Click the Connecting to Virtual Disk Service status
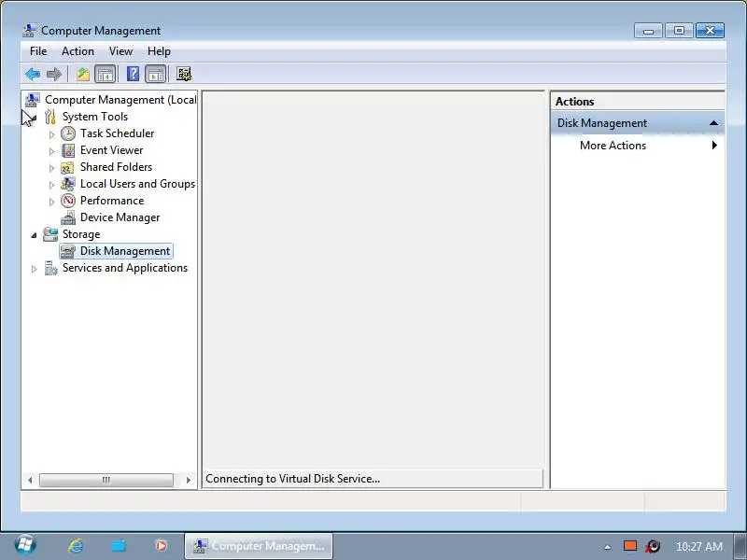Screen dimensions: 747x560 292,479
